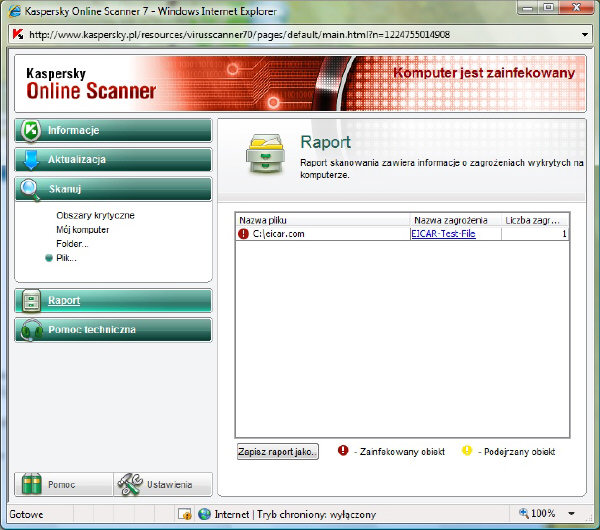Maximize the Internet Explorer window
This screenshot has width=600, height=530.
pyautogui.click(x=548, y=8)
